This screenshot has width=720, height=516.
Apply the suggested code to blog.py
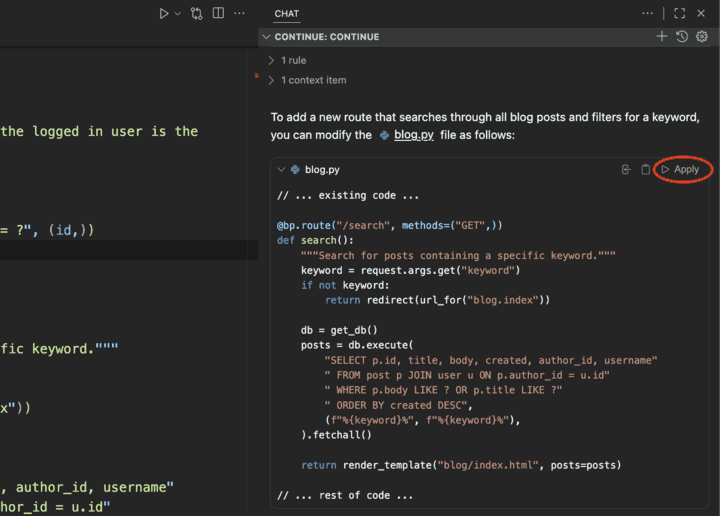click(x=680, y=170)
